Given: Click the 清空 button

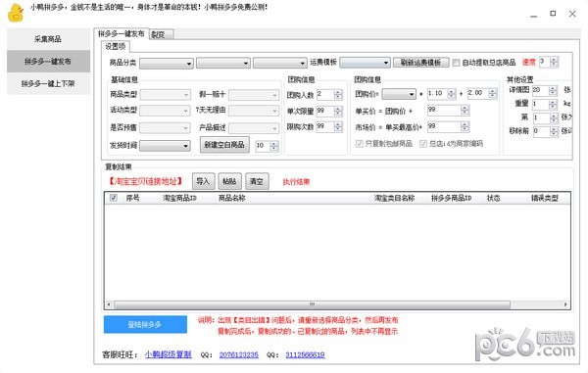Looking at the screenshot, I should tap(257, 182).
